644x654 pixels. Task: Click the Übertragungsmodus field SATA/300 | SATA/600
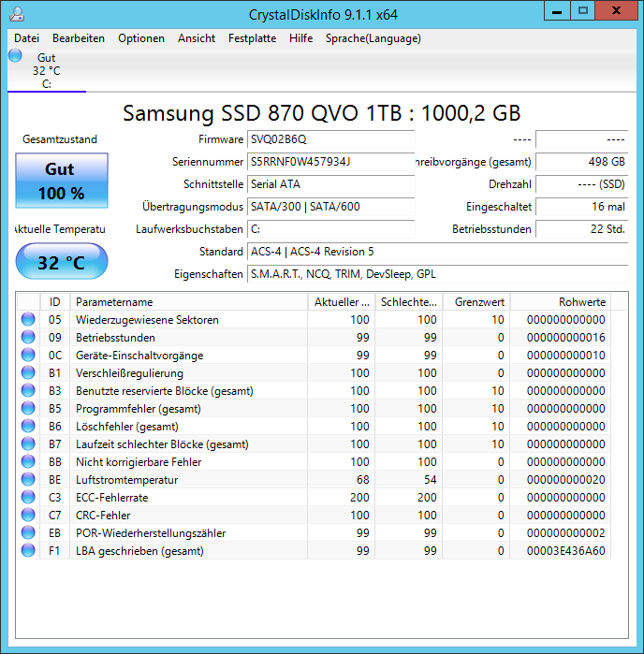tap(331, 207)
